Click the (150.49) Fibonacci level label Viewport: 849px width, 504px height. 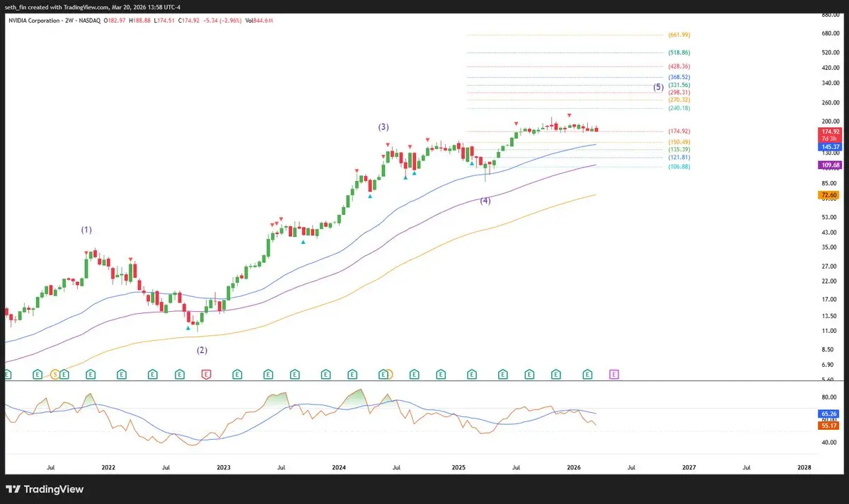coord(680,142)
